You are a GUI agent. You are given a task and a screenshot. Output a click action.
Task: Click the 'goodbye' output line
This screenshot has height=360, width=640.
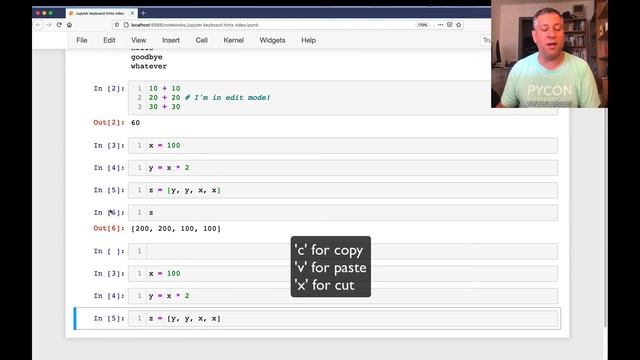point(147,57)
